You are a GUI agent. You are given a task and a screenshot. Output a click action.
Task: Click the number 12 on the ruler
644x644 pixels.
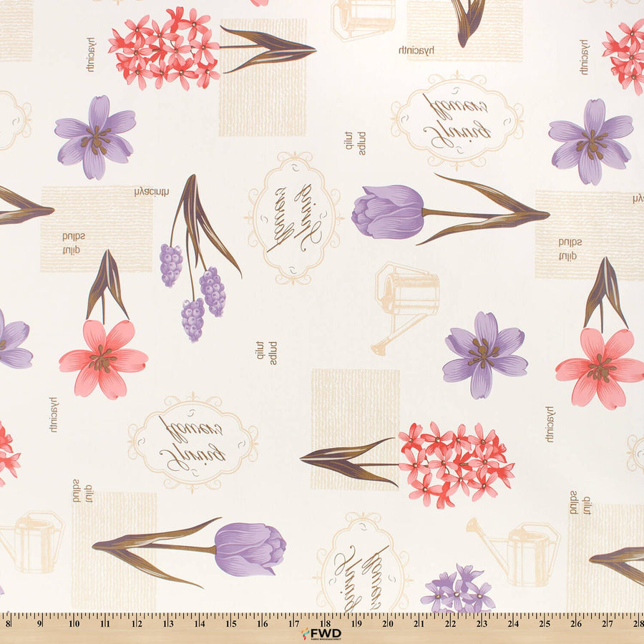tap(137, 623)
